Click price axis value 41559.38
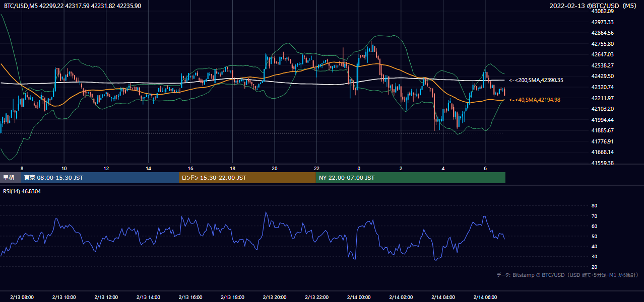644x302 pixels. tap(602, 163)
